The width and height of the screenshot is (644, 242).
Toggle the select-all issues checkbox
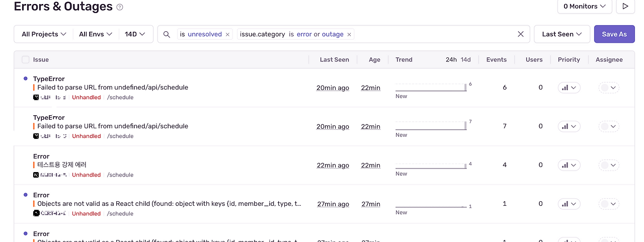(x=26, y=59)
